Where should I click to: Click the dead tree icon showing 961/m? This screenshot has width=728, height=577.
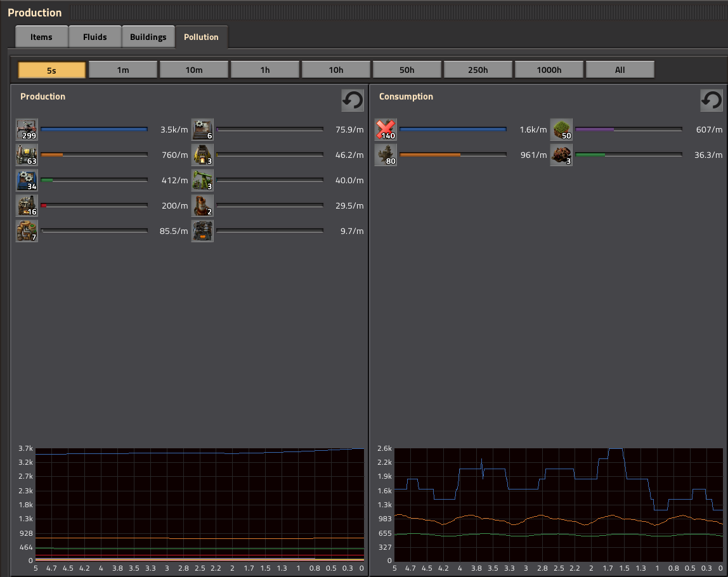pyautogui.click(x=386, y=154)
